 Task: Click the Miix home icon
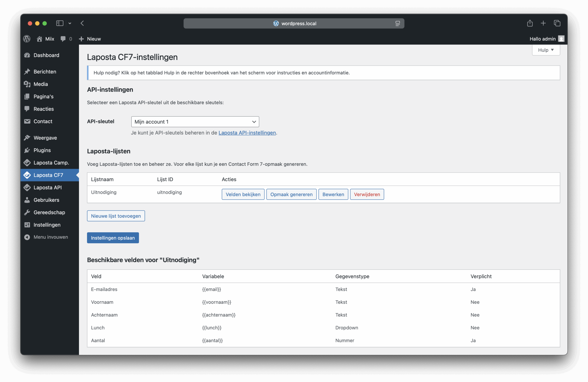[39, 39]
